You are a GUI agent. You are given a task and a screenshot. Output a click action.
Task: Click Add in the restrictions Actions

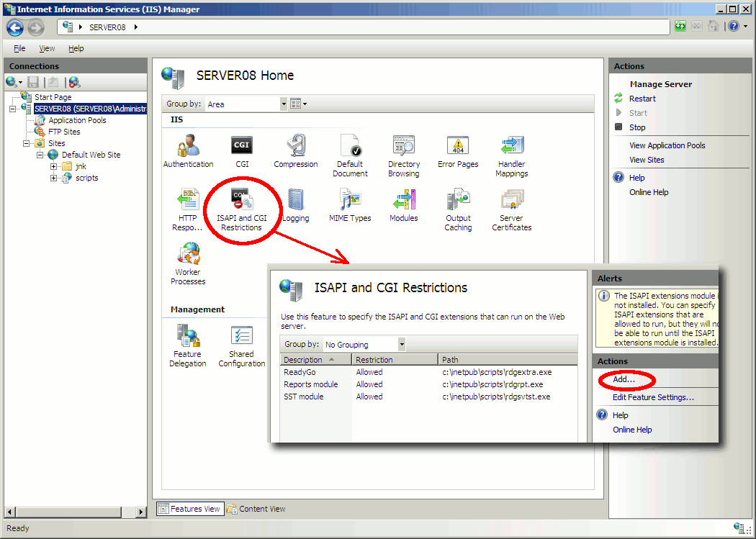point(624,379)
